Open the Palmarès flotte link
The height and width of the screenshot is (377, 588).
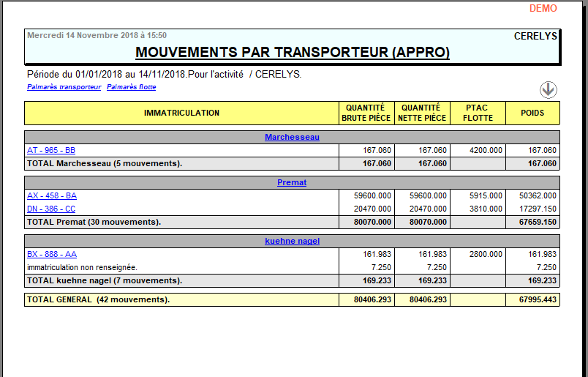131,87
